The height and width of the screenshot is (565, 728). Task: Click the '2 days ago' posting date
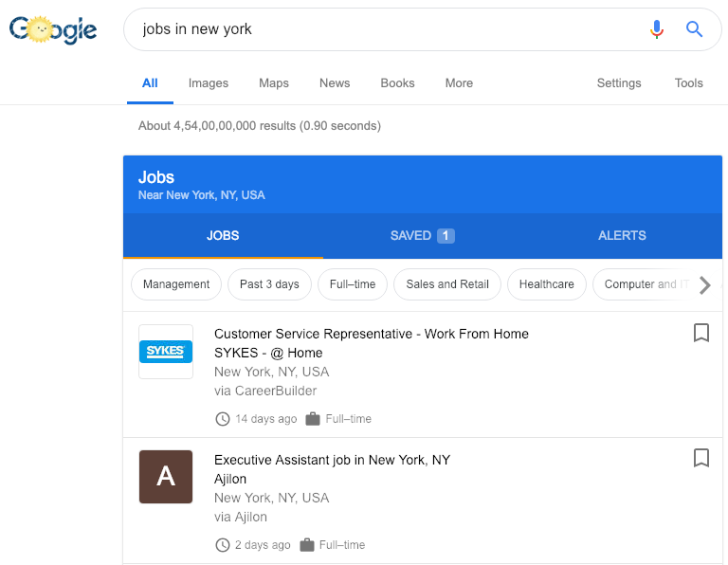(x=263, y=544)
